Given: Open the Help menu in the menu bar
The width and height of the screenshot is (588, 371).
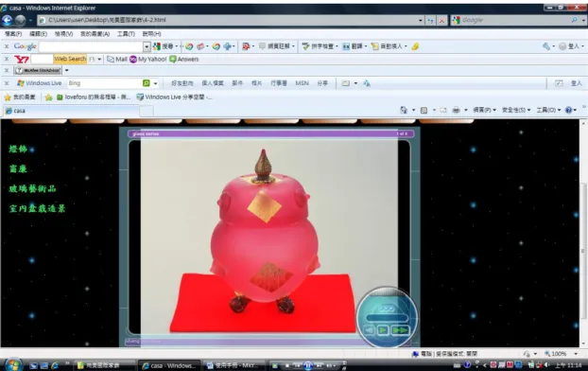Looking at the screenshot, I should (151, 34).
